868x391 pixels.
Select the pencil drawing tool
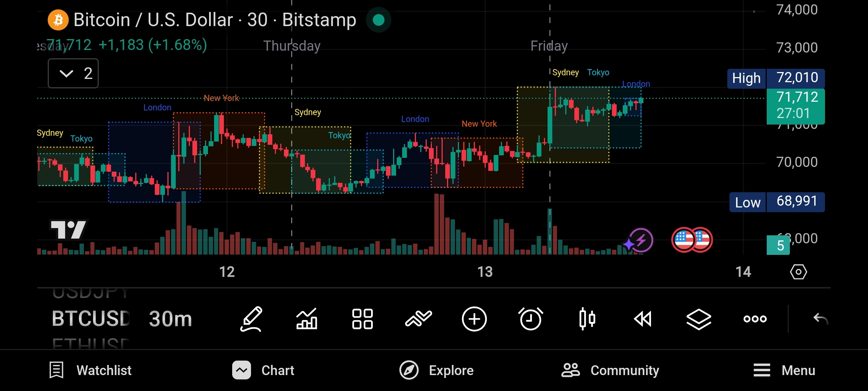pos(251,319)
